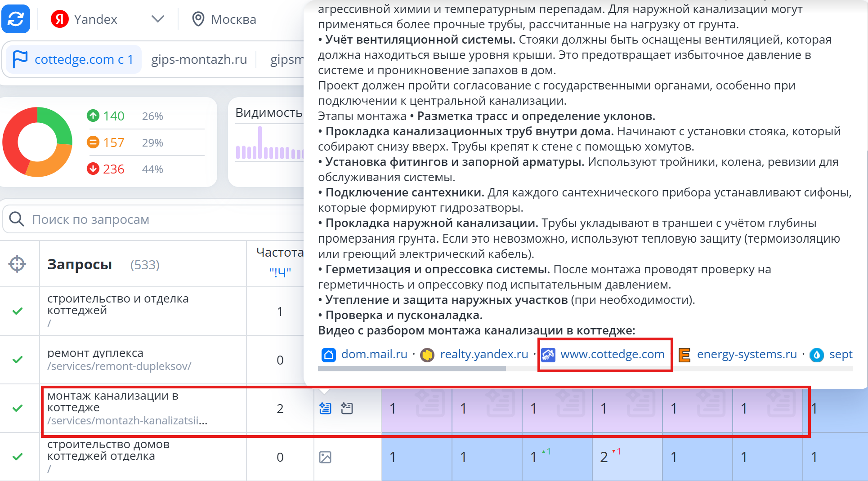The image size is (868, 481).
Task: Click position cell showing 1 with green 1
Action: click(x=557, y=457)
